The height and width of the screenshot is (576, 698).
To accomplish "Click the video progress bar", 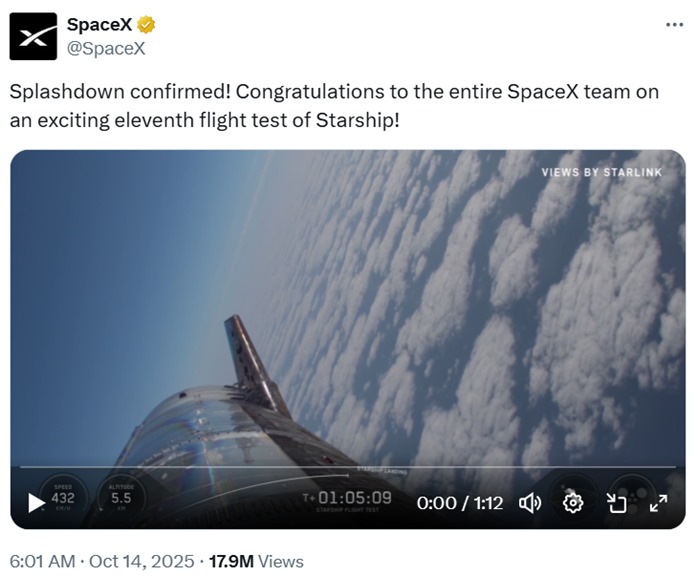I will click(x=348, y=467).
